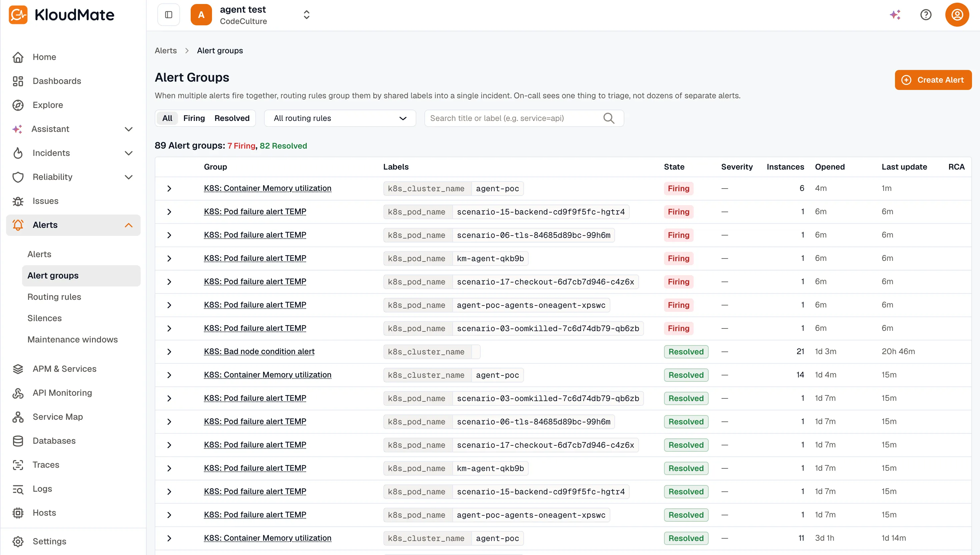Click the Alert groups breadcrumb text
The height and width of the screenshot is (555, 980).
click(x=220, y=50)
